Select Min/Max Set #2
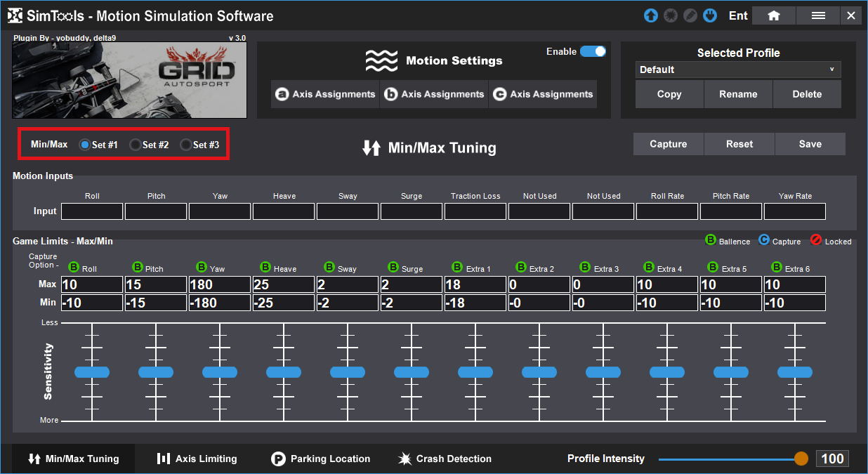Viewport: 868px width, 474px height. coord(136,145)
